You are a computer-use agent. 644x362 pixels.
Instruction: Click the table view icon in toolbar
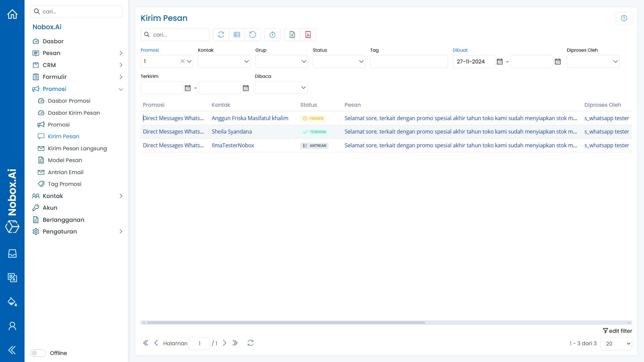point(237,35)
